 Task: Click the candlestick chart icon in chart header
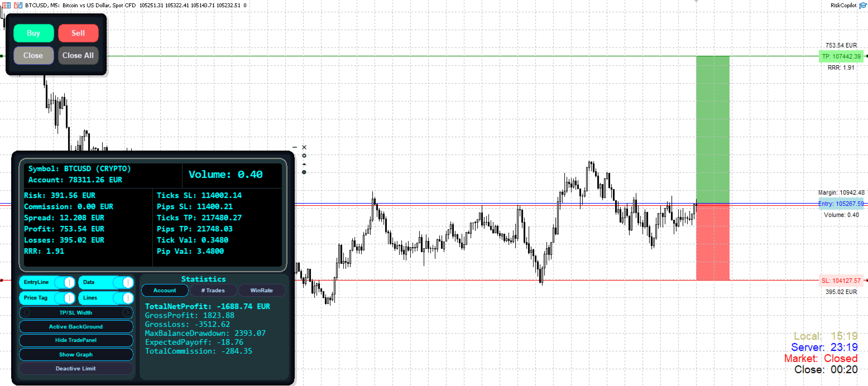(18, 5)
